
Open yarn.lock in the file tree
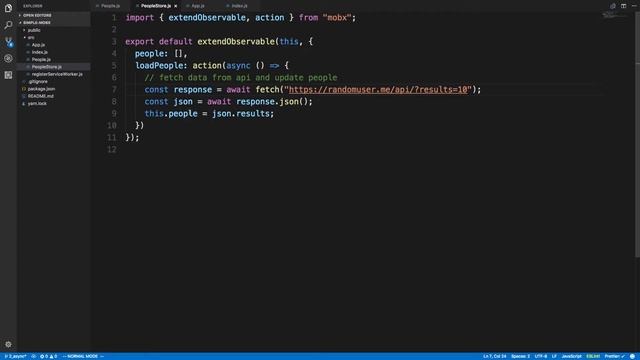53,104
